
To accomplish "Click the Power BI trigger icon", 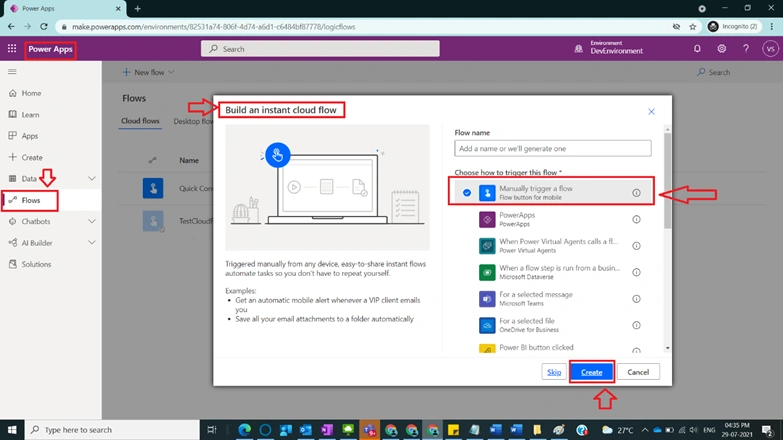I will click(487, 349).
